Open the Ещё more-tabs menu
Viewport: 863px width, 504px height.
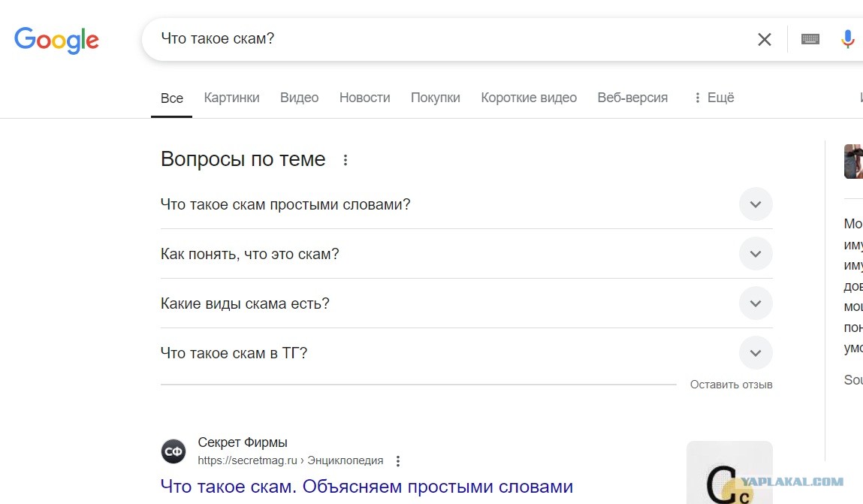[714, 98]
